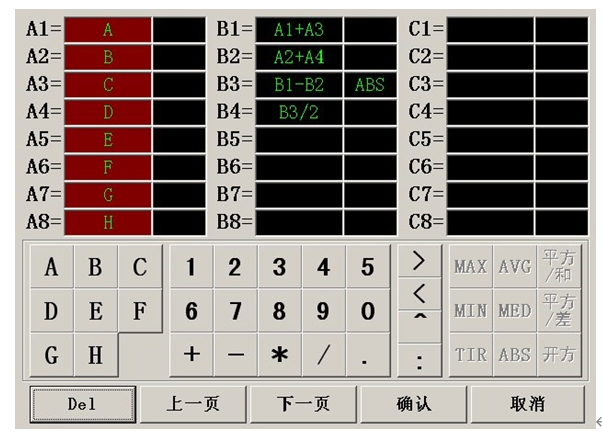Tap the letter B key
Viewport: 602px width, 433px height.
tap(96, 266)
